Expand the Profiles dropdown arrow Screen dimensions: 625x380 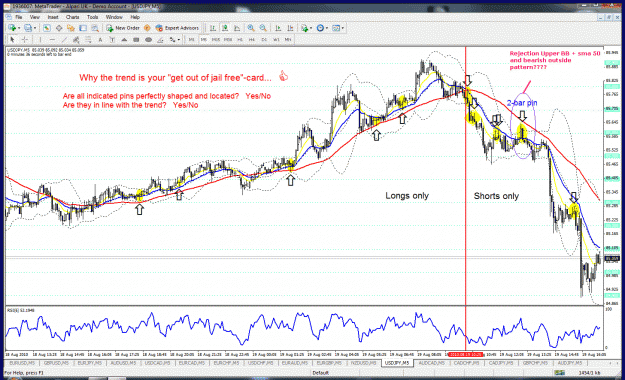tap(35, 28)
